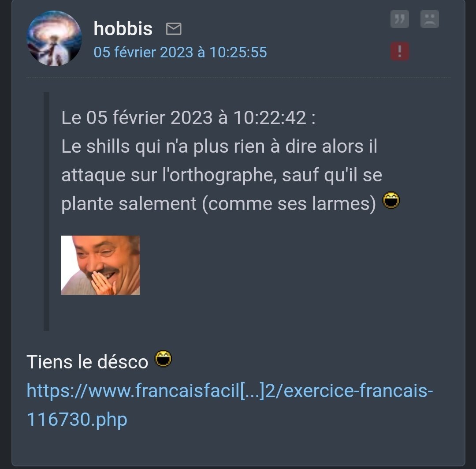Viewport: 476px width, 469px height.
Task: Open the private message envelope icon beside hobbis
Action: 174,29
